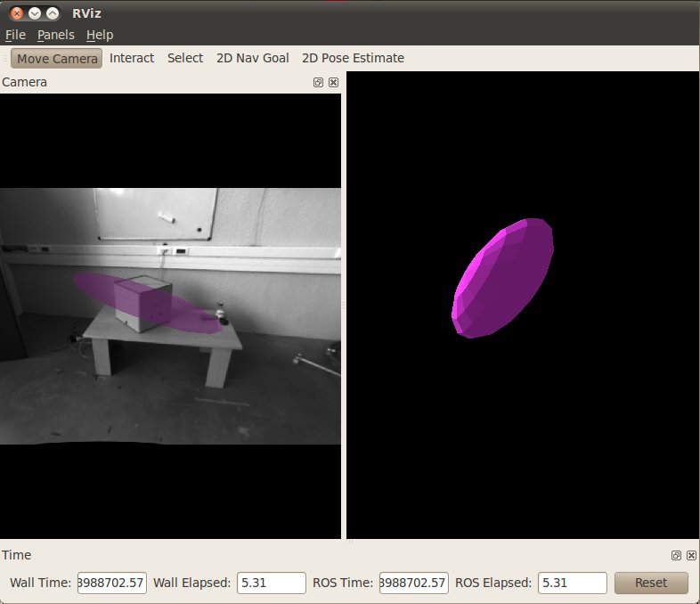Switch to the Interact tool
This screenshot has width=700, height=604.
[x=132, y=58]
